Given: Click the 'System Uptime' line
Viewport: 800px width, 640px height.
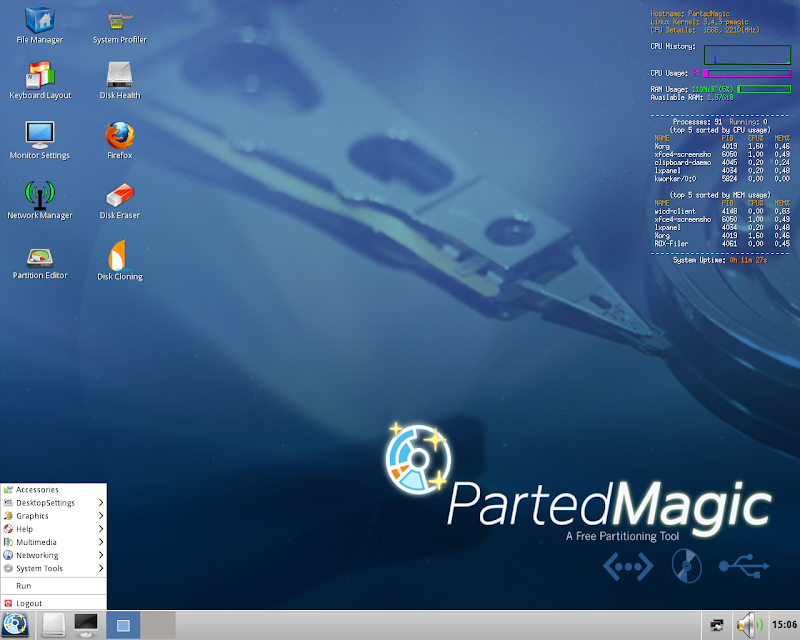Looking at the screenshot, I should (x=720, y=260).
